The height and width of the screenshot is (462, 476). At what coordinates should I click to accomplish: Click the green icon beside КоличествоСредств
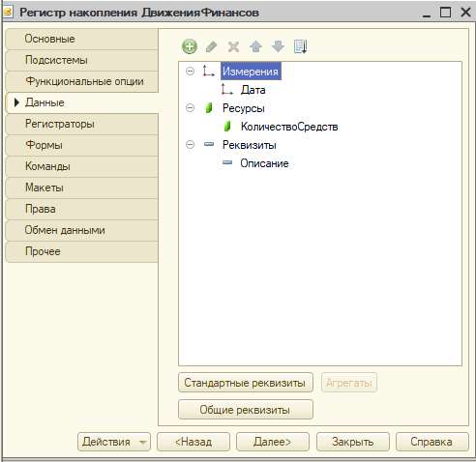[227, 127]
